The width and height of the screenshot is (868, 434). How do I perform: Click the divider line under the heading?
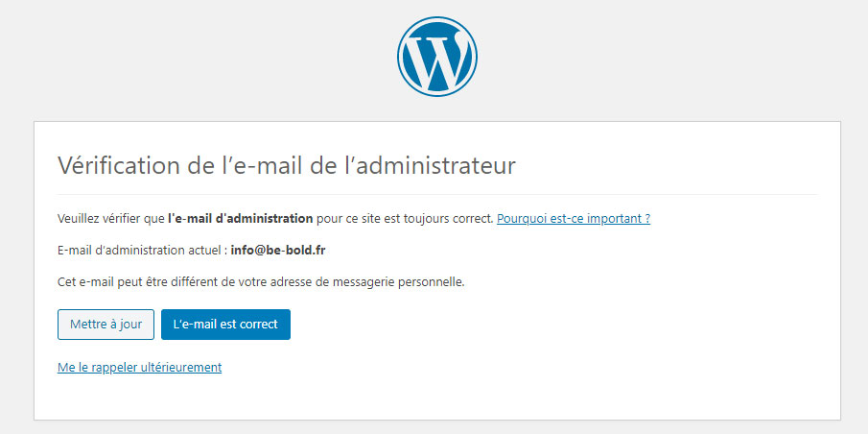coord(437,195)
